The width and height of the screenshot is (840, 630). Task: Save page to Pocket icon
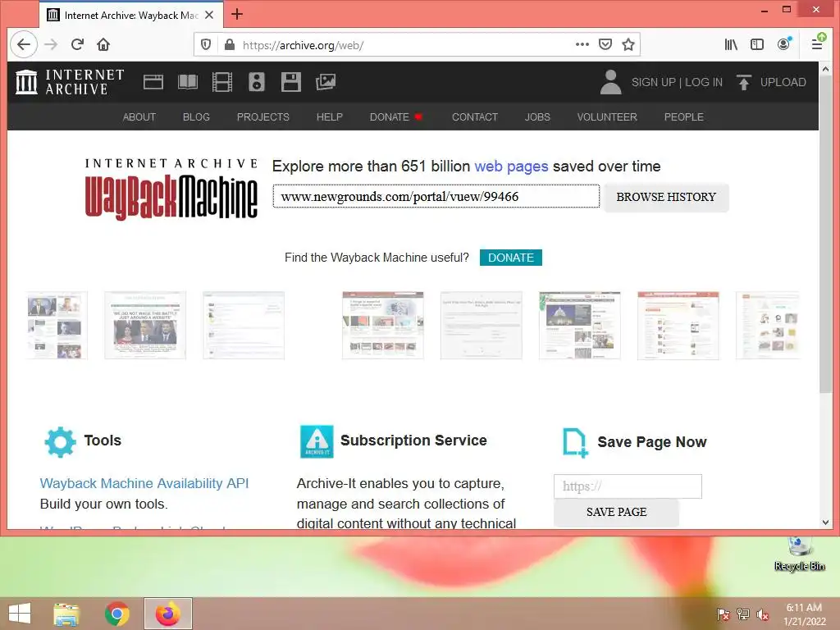coord(605,44)
